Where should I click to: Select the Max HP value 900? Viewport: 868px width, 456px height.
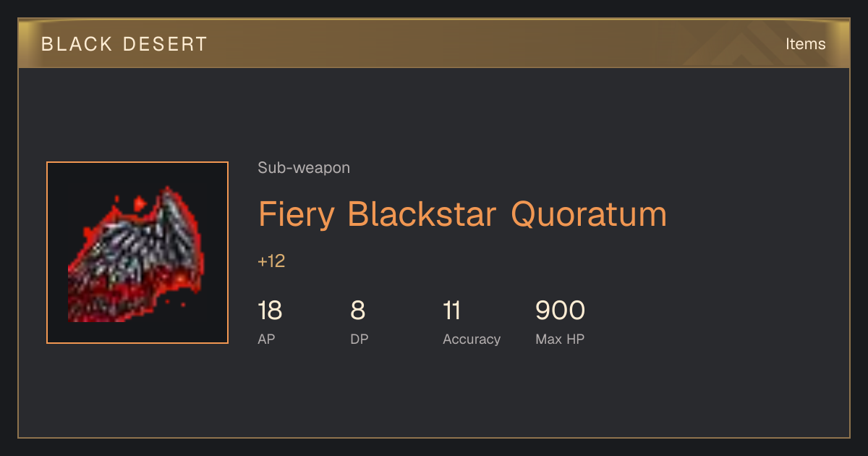[560, 311]
